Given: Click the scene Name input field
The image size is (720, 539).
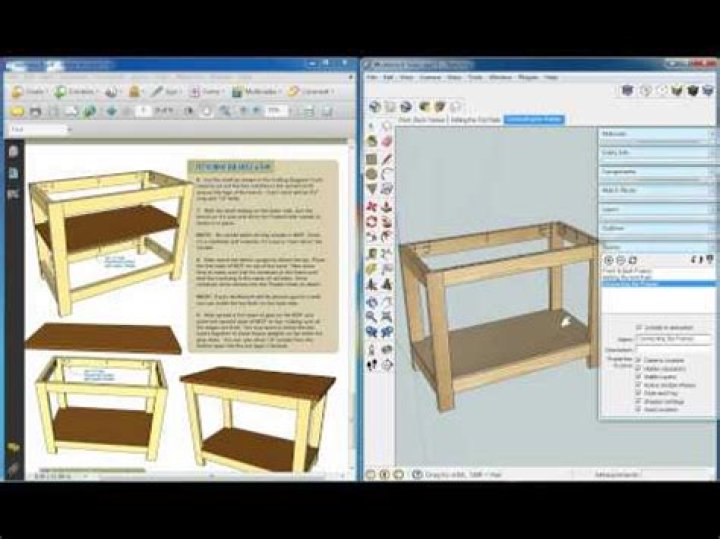Looking at the screenshot, I should click(x=673, y=339).
